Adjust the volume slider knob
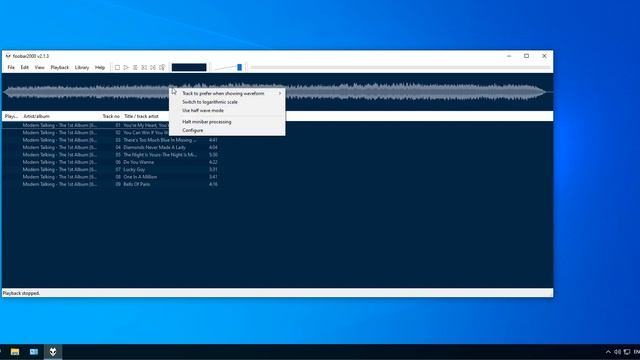 click(240, 67)
